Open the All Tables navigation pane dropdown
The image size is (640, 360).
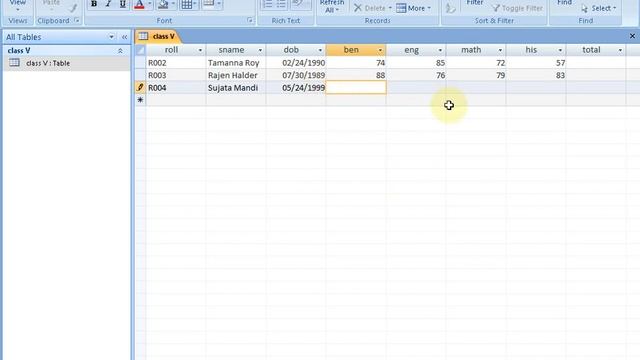[111, 37]
